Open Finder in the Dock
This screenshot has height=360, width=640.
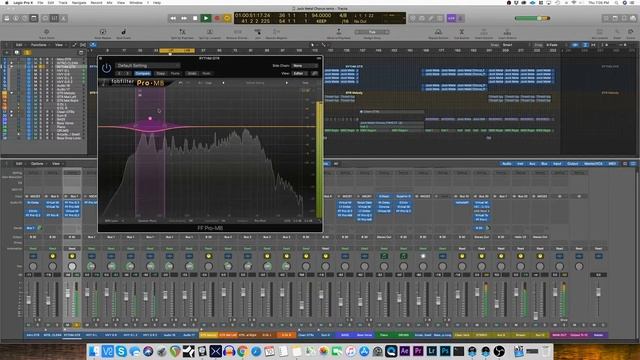pyautogui.click(x=94, y=351)
